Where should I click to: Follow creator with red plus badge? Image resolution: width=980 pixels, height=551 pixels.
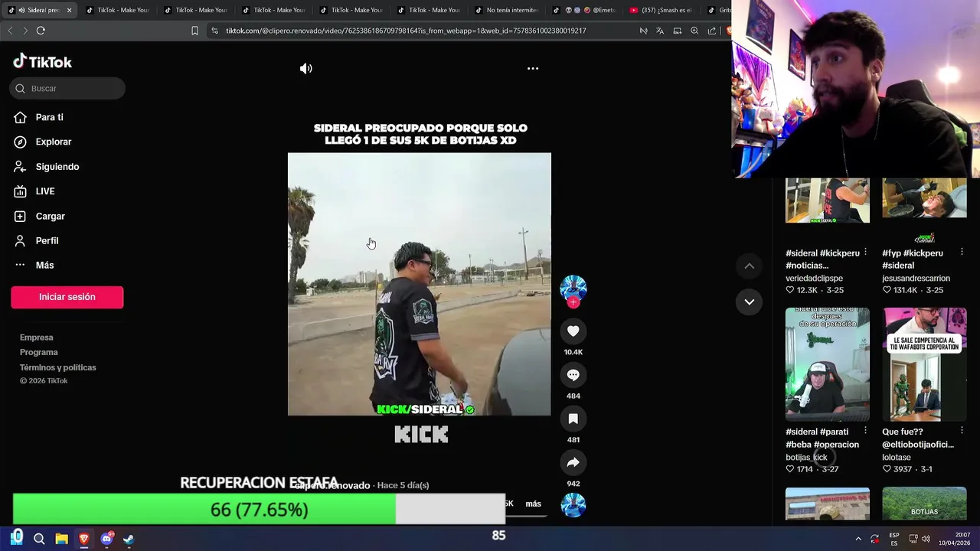pos(573,302)
